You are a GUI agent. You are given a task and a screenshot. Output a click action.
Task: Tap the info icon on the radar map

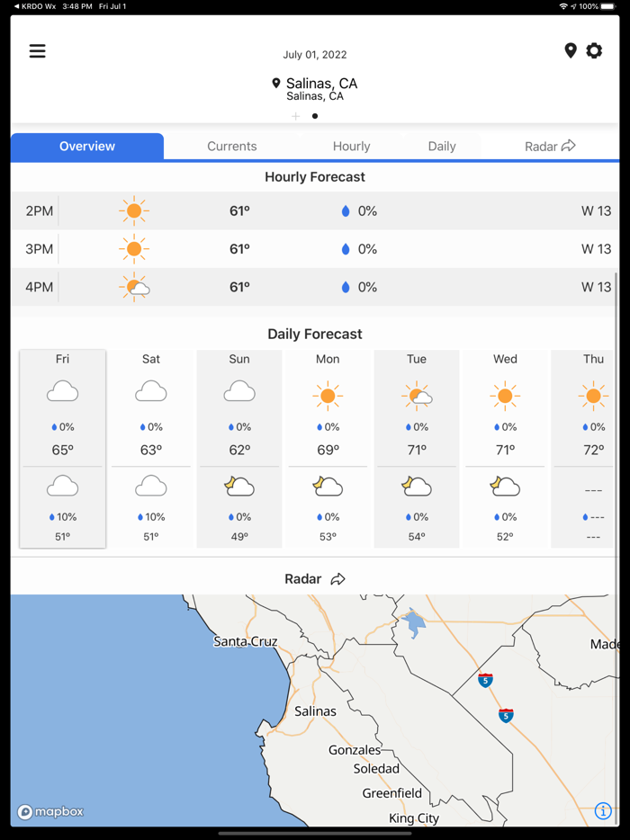tap(603, 810)
